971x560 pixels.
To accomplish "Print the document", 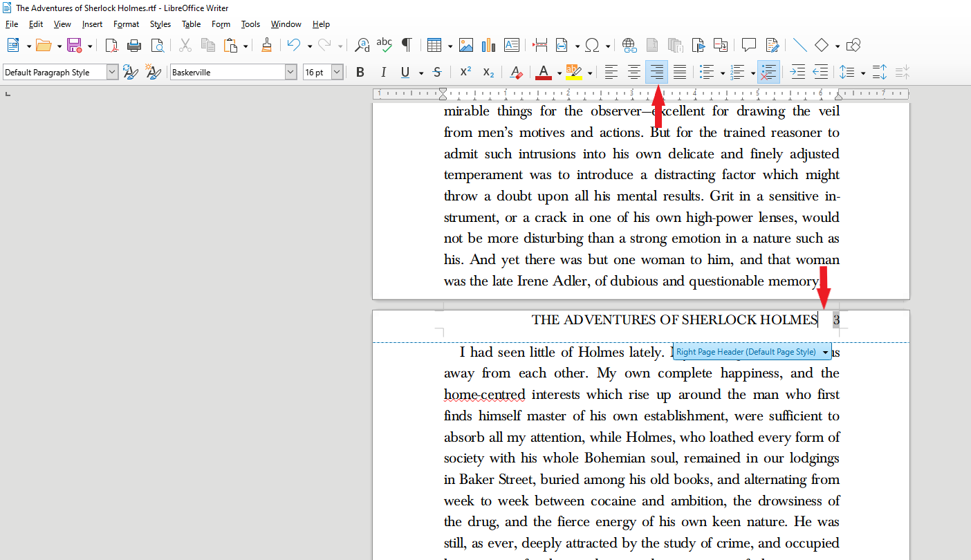I will point(134,46).
